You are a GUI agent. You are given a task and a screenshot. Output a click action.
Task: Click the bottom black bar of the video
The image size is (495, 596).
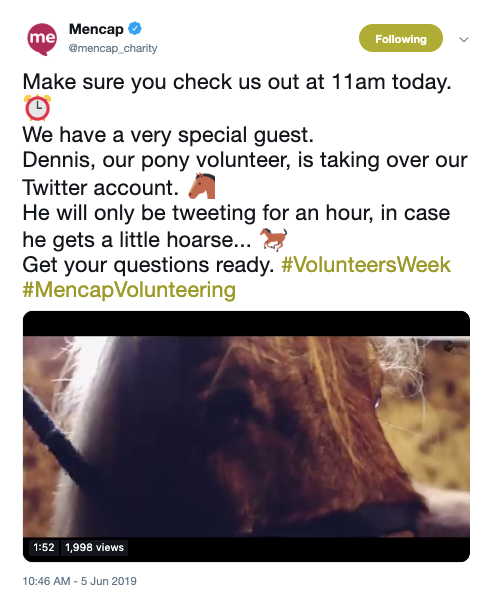click(246, 549)
